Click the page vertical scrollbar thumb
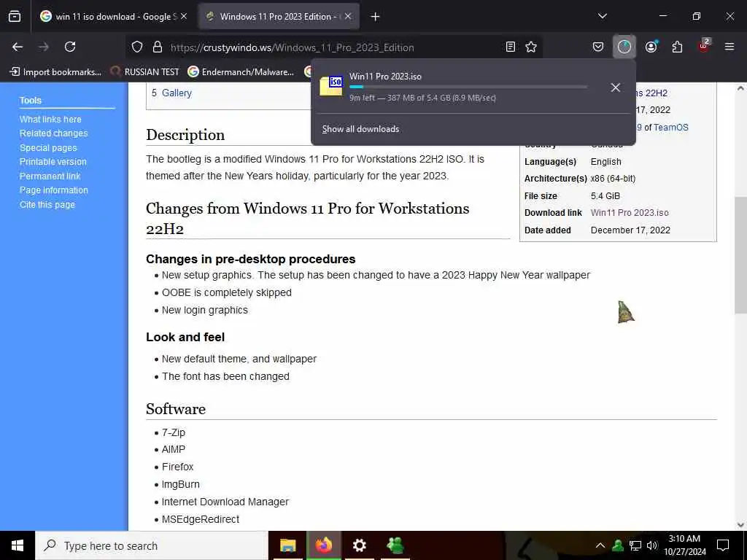Image resolution: width=747 pixels, height=560 pixels. tap(741, 254)
